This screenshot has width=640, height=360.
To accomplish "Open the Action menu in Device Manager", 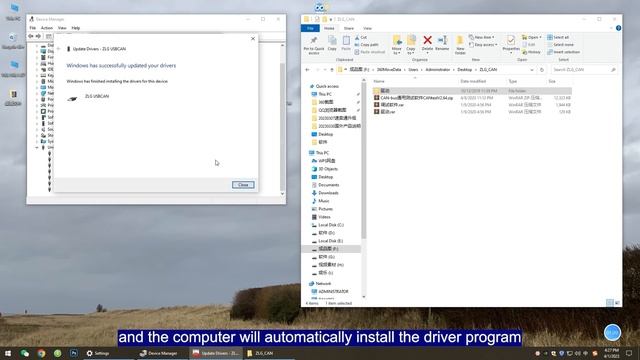I will coord(47,28).
